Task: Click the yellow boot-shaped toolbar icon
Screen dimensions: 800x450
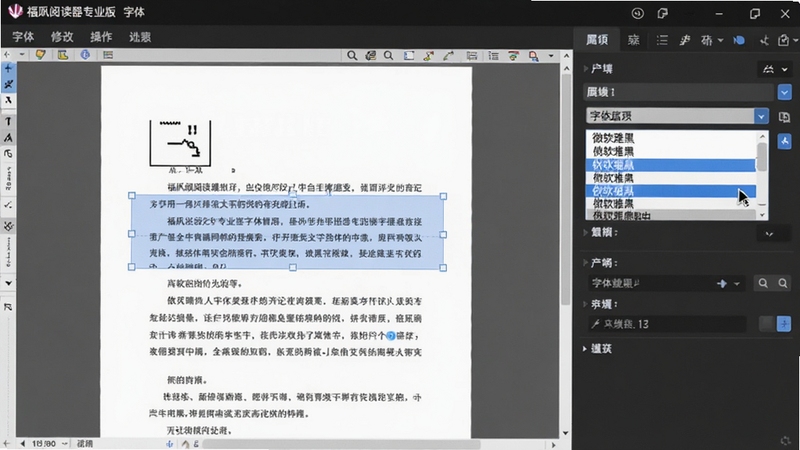Action: (63, 55)
